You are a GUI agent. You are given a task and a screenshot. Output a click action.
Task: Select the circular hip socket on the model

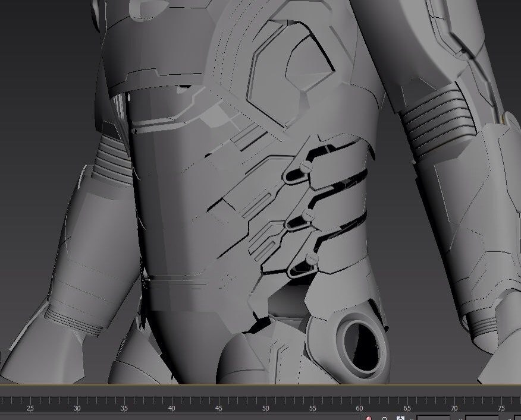pyautogui.click(x=361, y=345)
